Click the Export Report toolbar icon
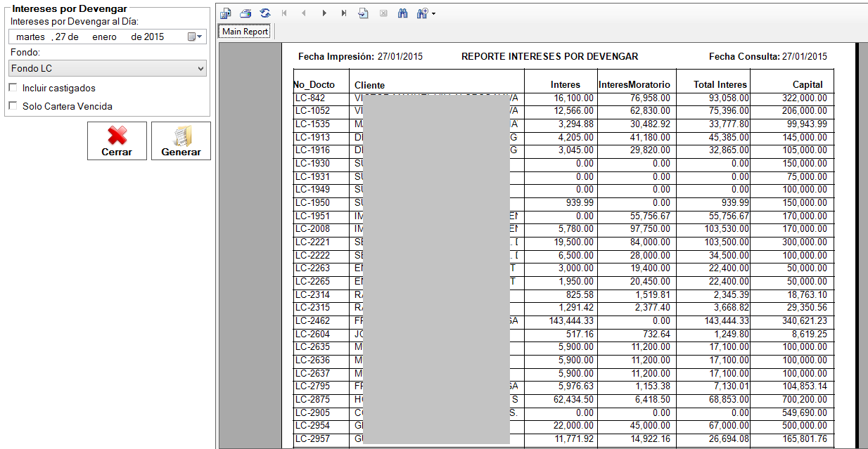868x449 pixels. 225,13
